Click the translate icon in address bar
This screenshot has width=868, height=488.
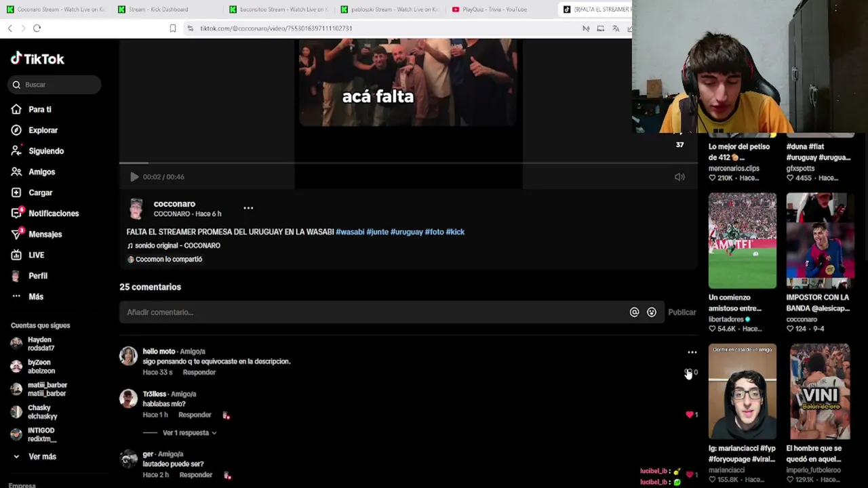[616, 28]
